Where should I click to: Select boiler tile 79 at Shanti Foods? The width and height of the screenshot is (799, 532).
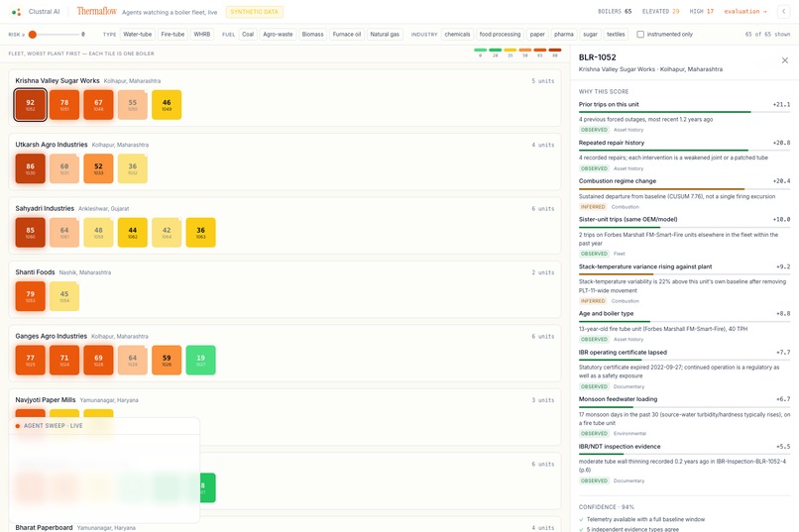30,296
